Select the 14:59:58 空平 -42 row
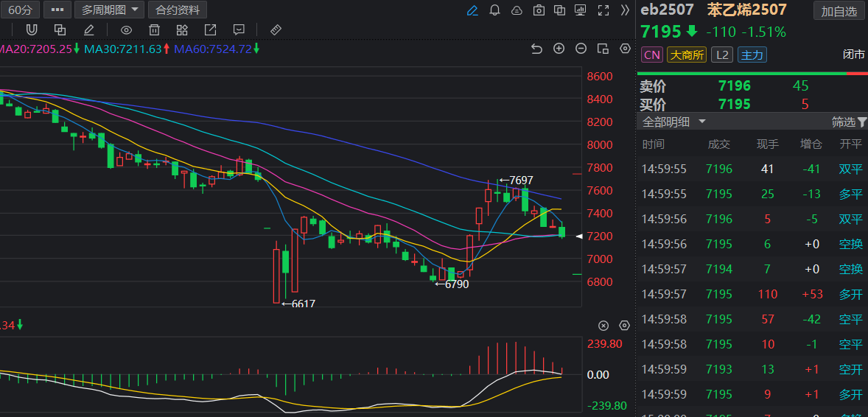The width and height of the screenshot is (868, 417). pos(752,319)
